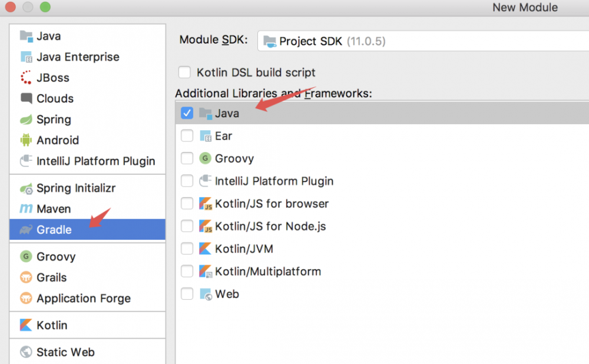
Task: Check the Groovy framework checkbox
Action: point(187,158)
